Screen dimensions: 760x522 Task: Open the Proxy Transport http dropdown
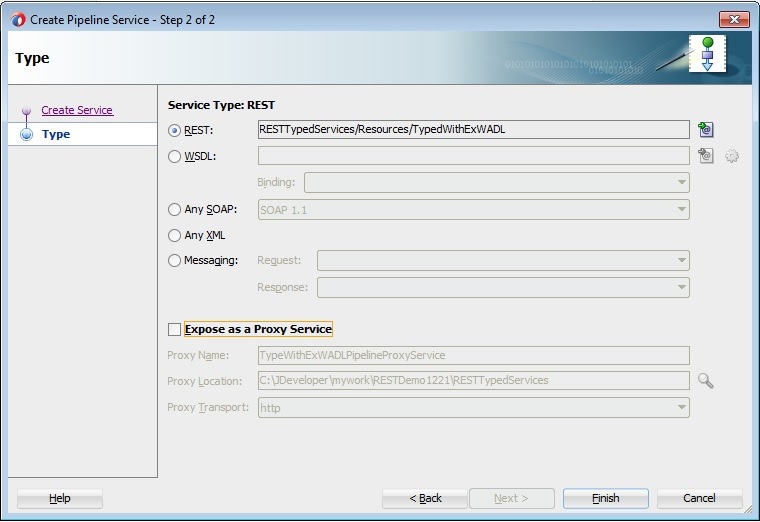pyautogui.click(x=473, y=408)
